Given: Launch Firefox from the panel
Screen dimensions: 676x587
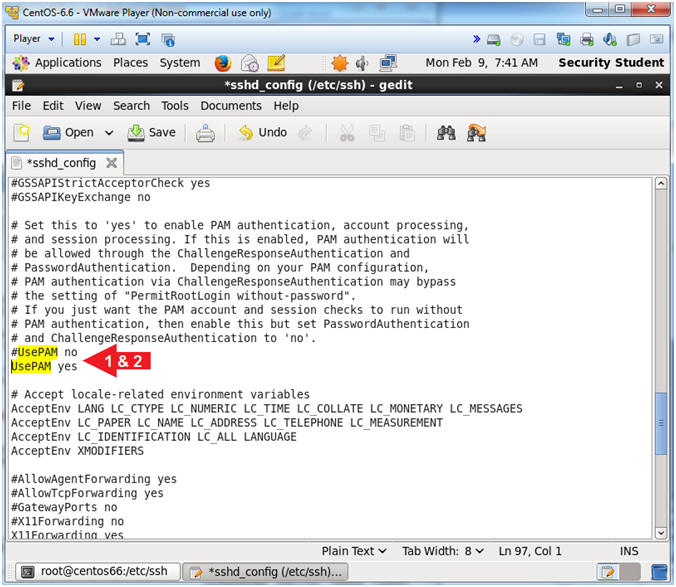Looking at the screenshot, I should pyautogui.click(x=223, y=63).
